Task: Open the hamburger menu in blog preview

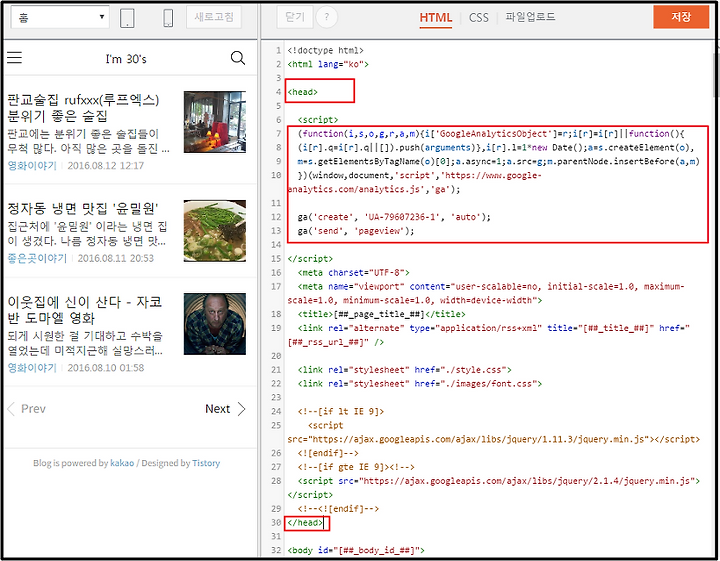Action: click(x=14, y=57)
